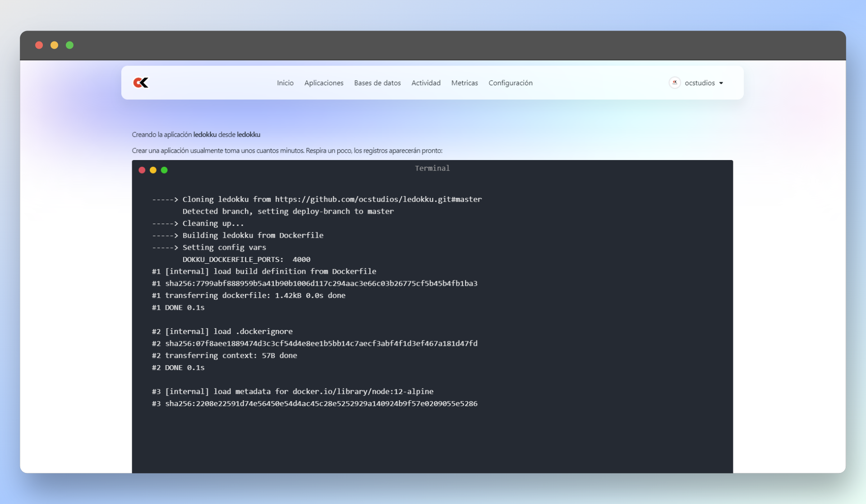The image size is (866, 504).
Task: Click the ocstudios username label
Action: click(700, 83)
